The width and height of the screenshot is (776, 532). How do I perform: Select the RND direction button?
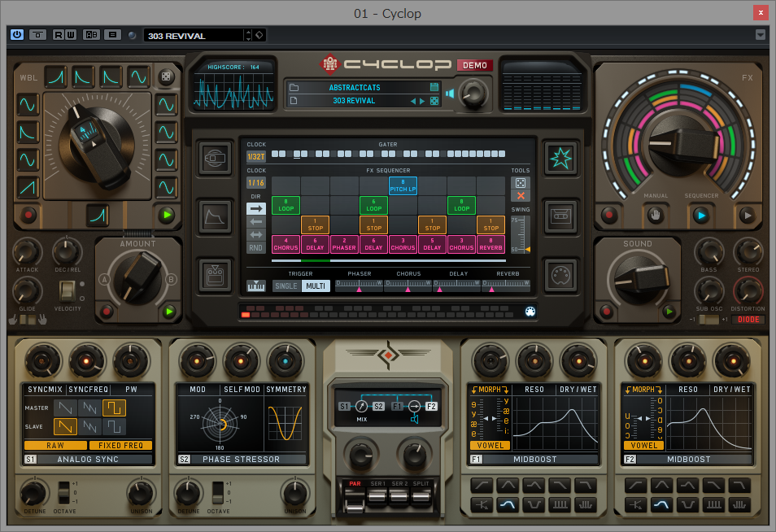256,248
